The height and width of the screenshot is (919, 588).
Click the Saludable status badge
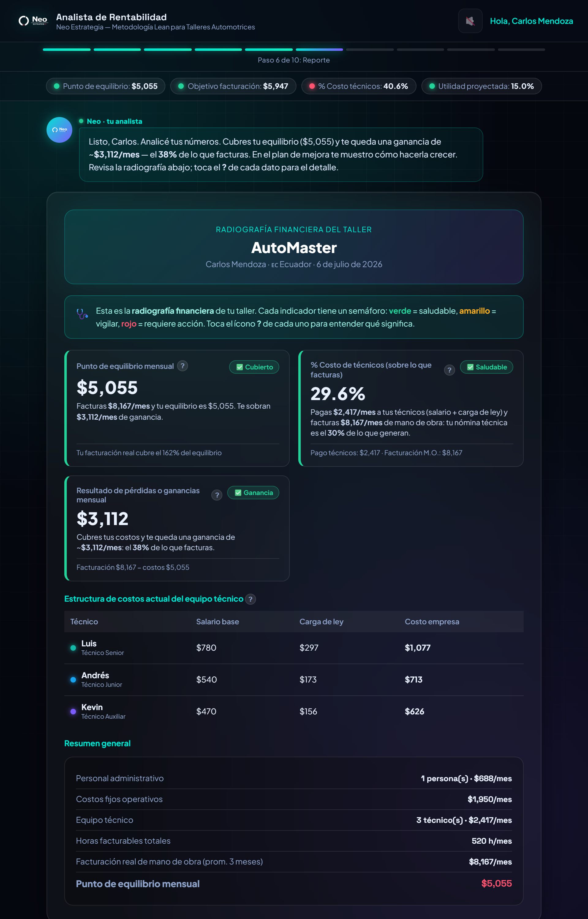pyautogui.click(x=486, y=367)
